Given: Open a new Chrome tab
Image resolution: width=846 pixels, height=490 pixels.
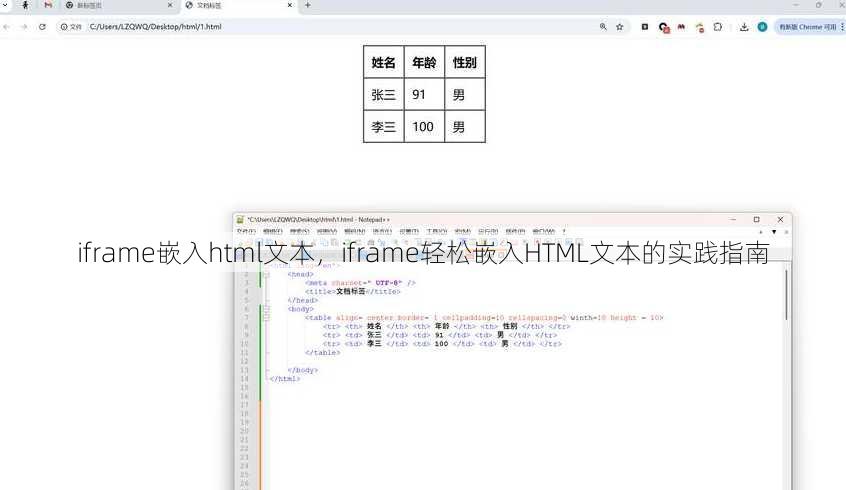Looking at the screenshot, I should point(308,5).
